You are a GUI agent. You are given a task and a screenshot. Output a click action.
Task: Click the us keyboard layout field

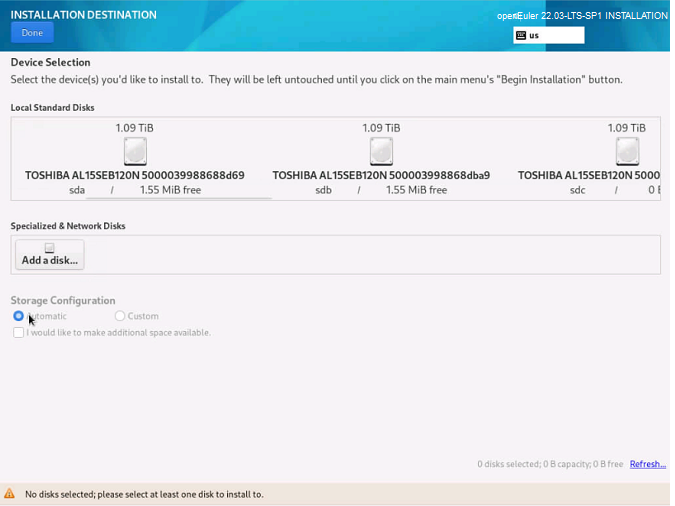[x=555, y=35]
